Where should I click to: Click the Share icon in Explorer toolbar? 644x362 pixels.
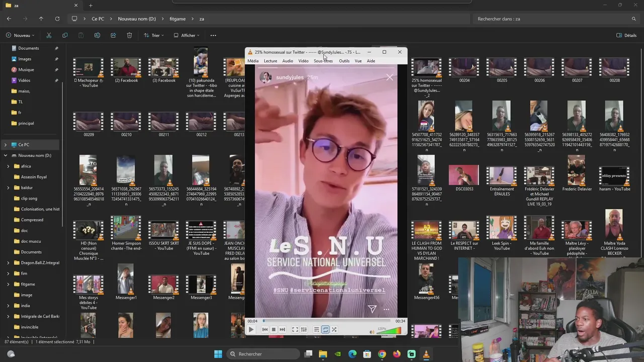click(113, 35)
